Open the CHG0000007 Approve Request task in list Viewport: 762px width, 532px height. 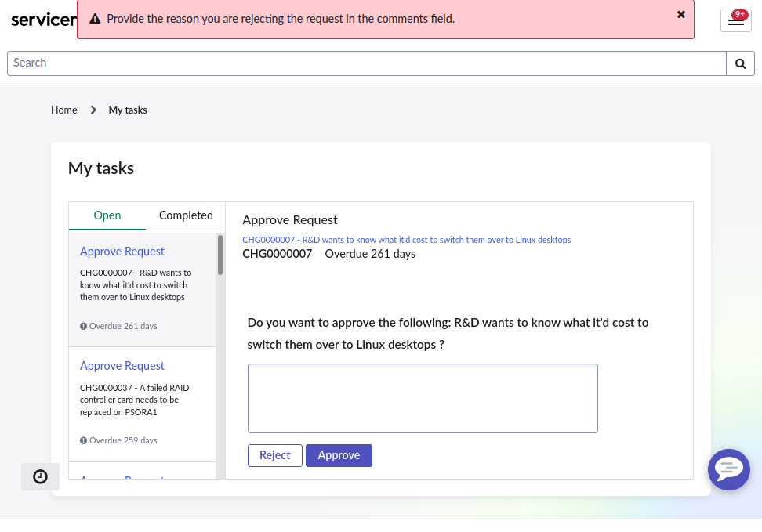(122, 252)
